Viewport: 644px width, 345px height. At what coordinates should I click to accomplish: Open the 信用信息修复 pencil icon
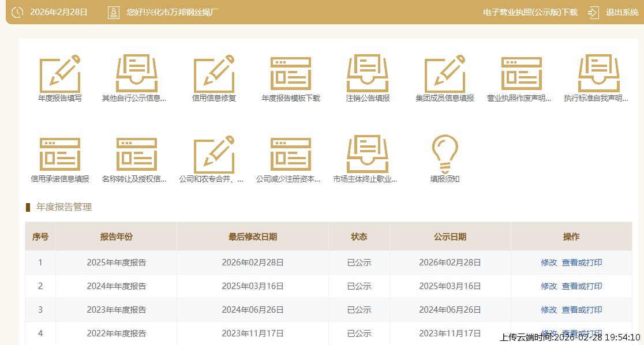[x=214, y=74]
